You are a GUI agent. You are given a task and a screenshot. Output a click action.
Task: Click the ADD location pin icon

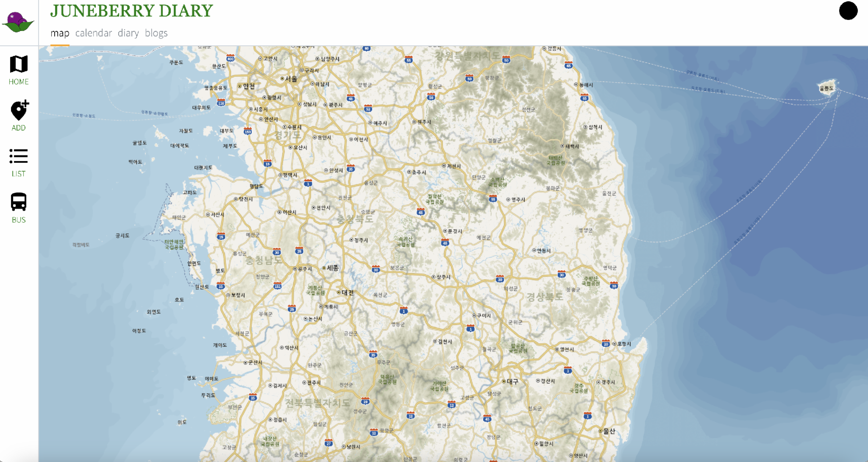click(19, 111)
